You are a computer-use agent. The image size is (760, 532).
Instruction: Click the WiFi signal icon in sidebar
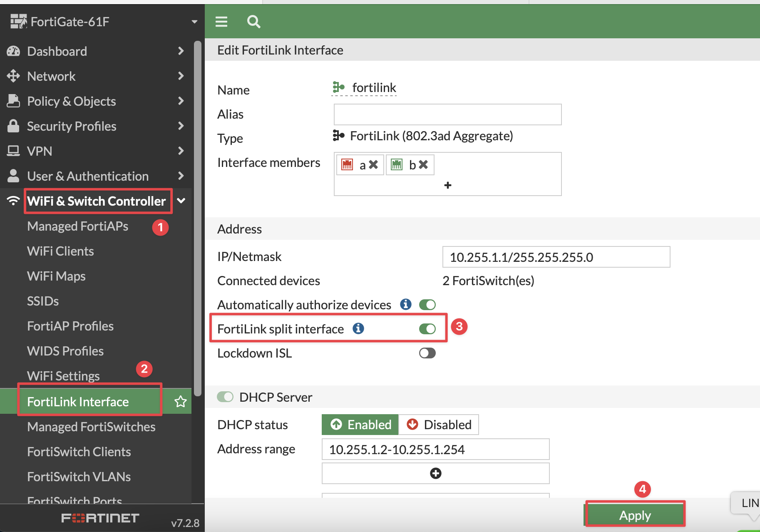coord(13,201)
